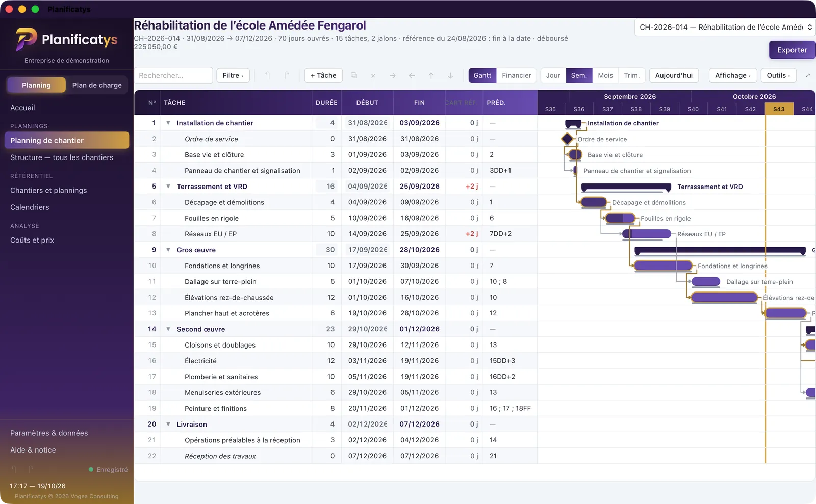Image resolution: width=816 pixels, height=504 pixels.
Task: Click the Rechercher search field
Action: pos(173,75)
